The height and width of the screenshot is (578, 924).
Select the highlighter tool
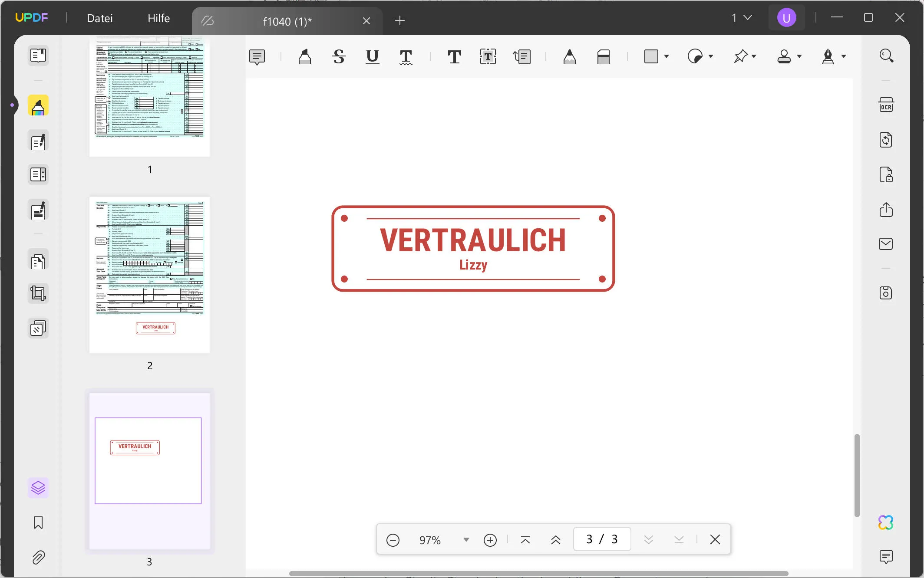(305, 57)
